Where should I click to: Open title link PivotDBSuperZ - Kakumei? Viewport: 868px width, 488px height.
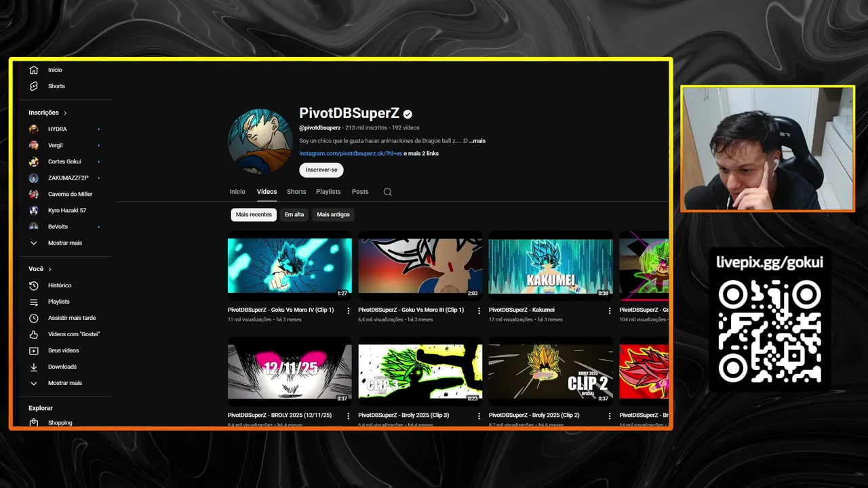pos(521,310)
